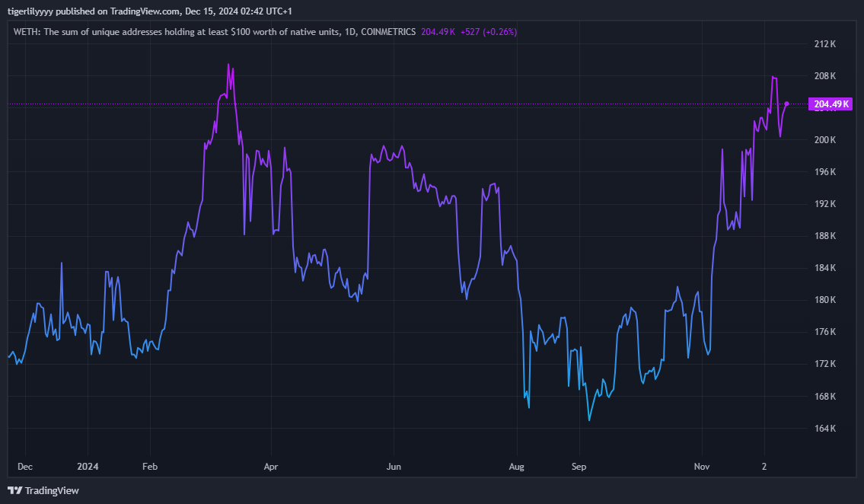The image size is (864, 504).
Task: Click the purple 204.49K price label on axis
Action: [831, 104]
